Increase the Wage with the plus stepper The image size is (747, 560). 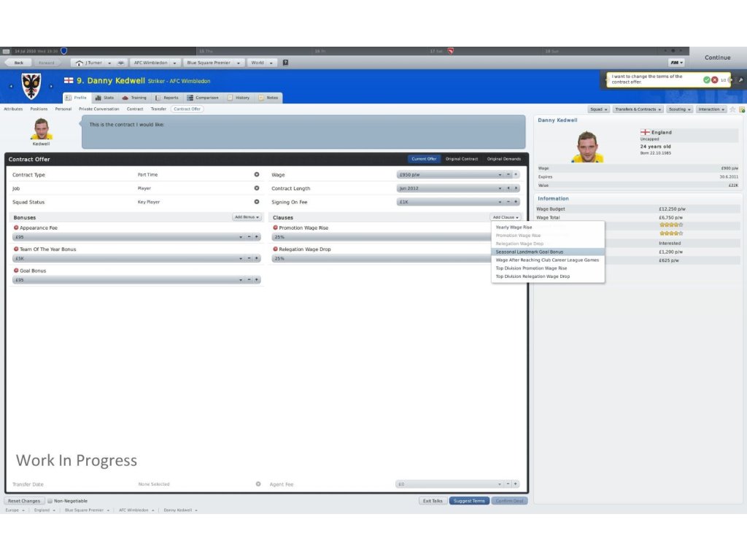click(x=516, y=175)
